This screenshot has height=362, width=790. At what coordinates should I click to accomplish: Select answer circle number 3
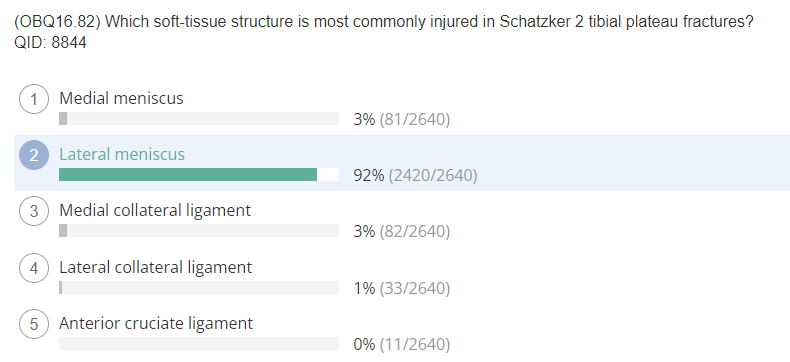coord(34,211)
